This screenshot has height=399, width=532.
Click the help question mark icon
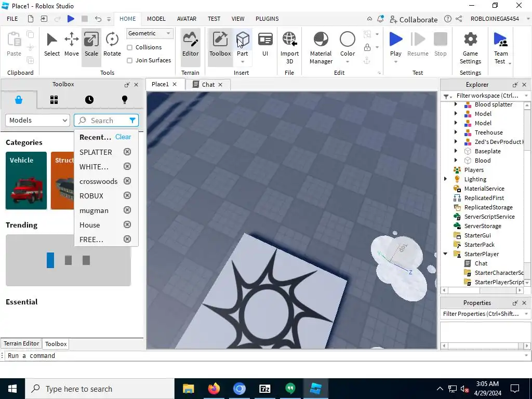448,19
